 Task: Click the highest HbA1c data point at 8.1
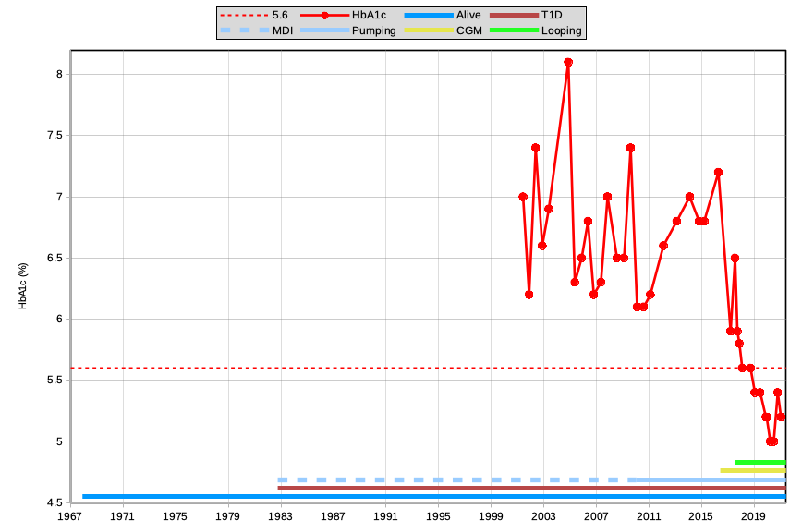pos(568,63)
